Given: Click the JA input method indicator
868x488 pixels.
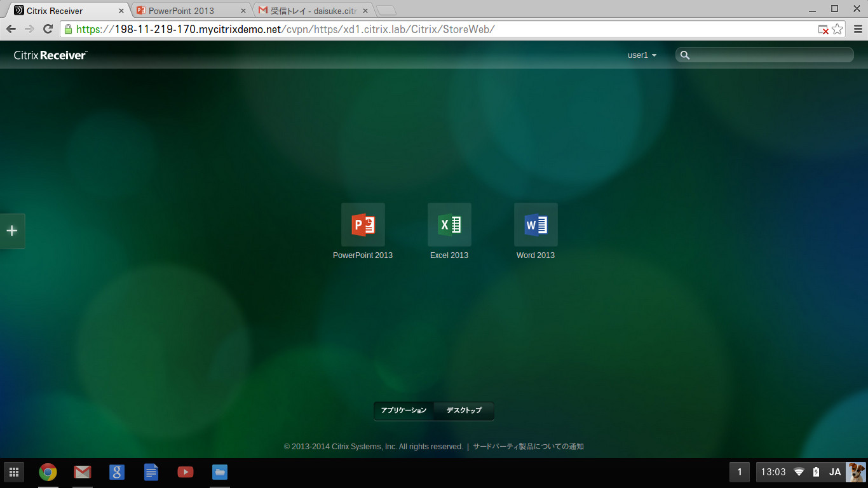Looking at the screenshot, I should pyautogui.click(x=835, y=472).
